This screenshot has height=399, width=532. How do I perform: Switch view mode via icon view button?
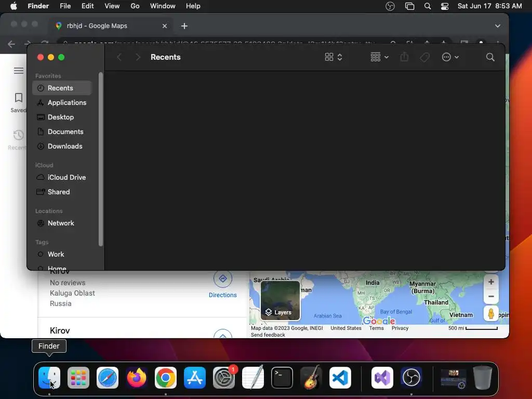click(334, 57)
